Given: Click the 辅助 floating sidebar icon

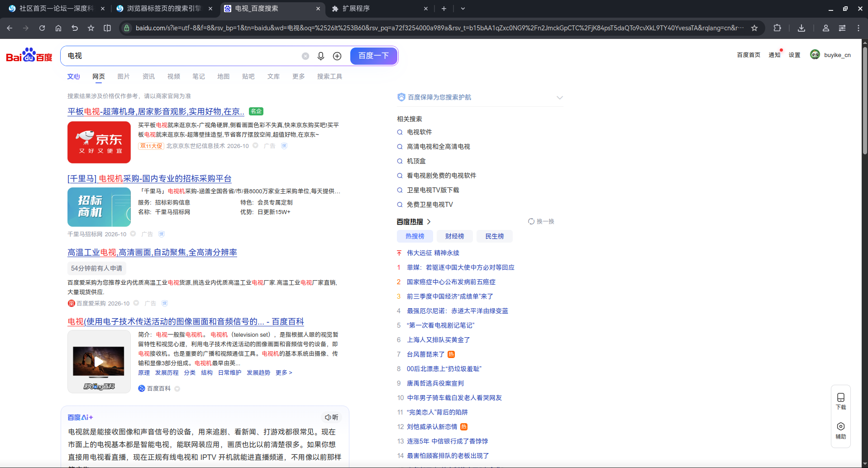Looking at the screenshot, I should [x=841, y=430].
